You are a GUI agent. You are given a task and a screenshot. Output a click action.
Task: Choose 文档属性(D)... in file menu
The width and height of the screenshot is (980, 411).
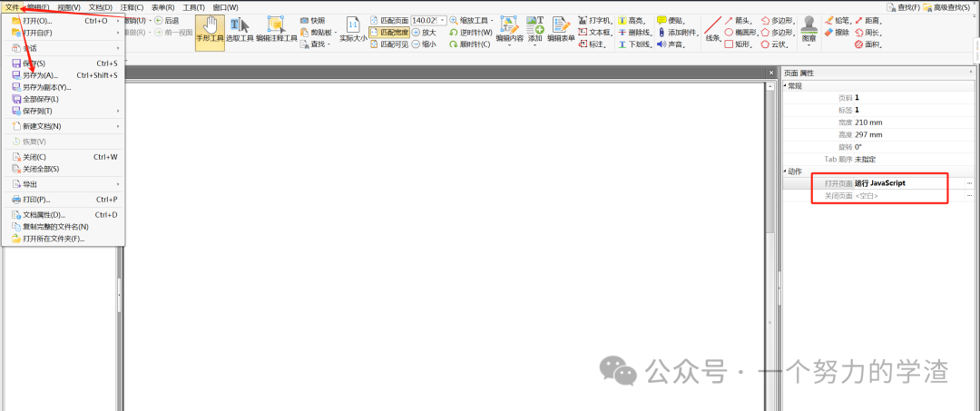pos(64,214)
